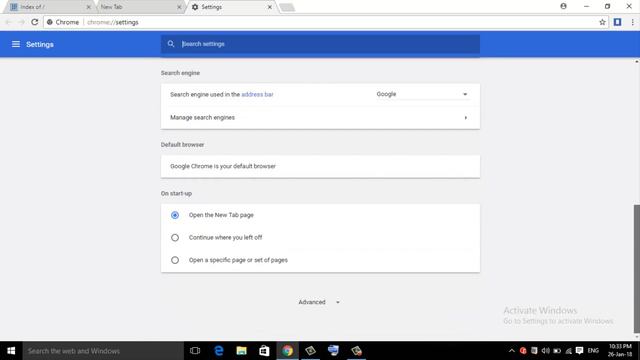Launch Microsoft Edge from the taskbar
This screenshot has width=640, height=360.
pyautogui.click(x=219, y=351)
